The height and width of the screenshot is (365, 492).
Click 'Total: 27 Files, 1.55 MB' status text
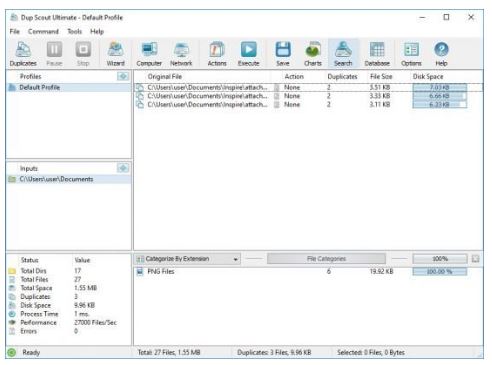click(x=169, y=352)
